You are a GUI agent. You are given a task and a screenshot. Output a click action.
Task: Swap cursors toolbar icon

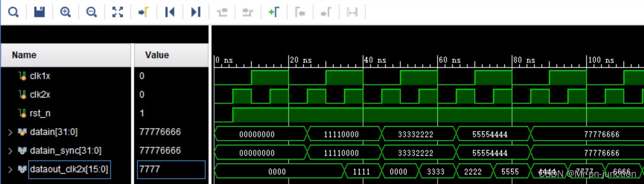352,12
